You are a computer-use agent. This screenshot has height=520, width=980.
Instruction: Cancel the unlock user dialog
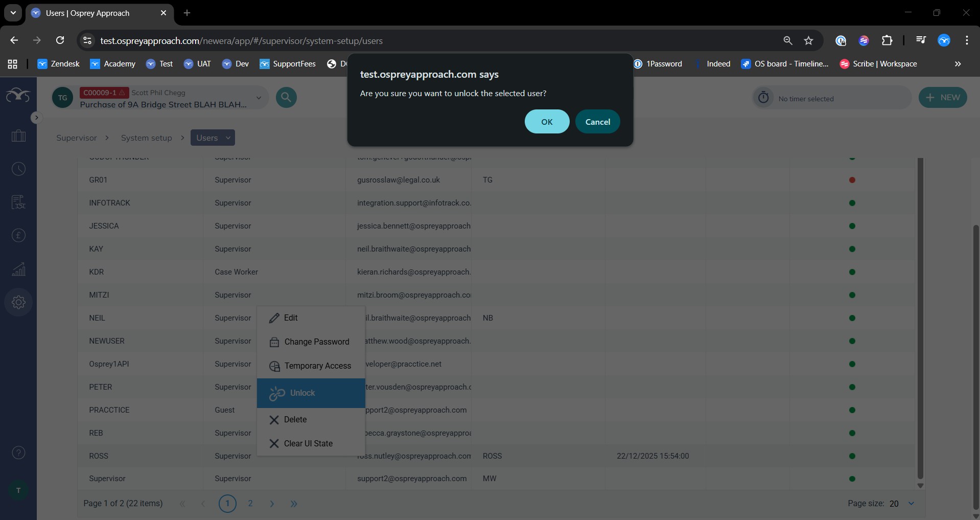pos(597,122)
